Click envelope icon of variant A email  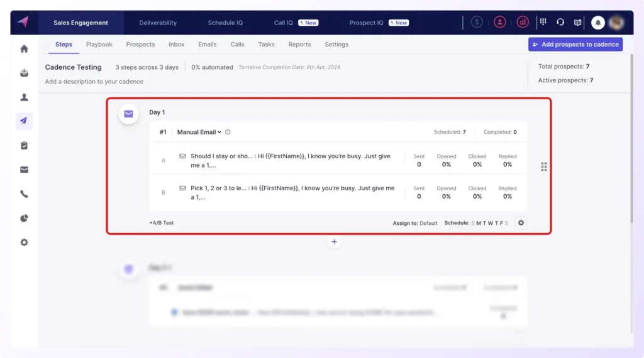tap(182, 156)
